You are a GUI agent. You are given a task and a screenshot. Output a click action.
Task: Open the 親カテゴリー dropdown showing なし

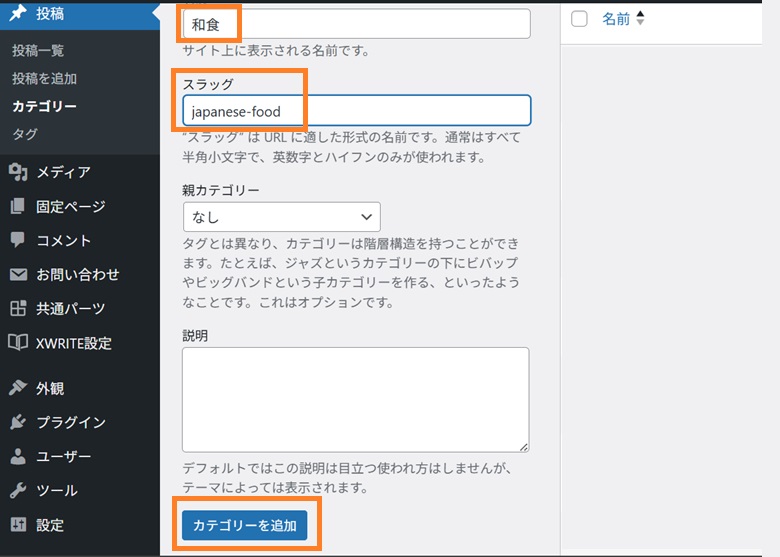[281, 217]
